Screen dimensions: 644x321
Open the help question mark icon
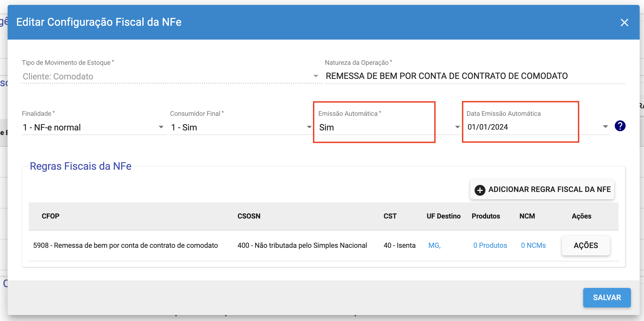(620, 126)
